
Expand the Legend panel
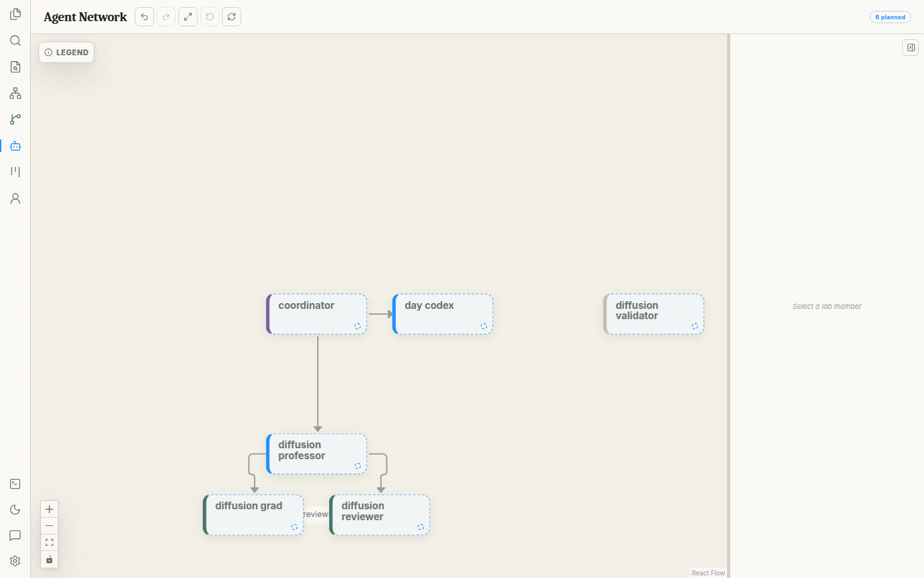click(x=67, y=53)
